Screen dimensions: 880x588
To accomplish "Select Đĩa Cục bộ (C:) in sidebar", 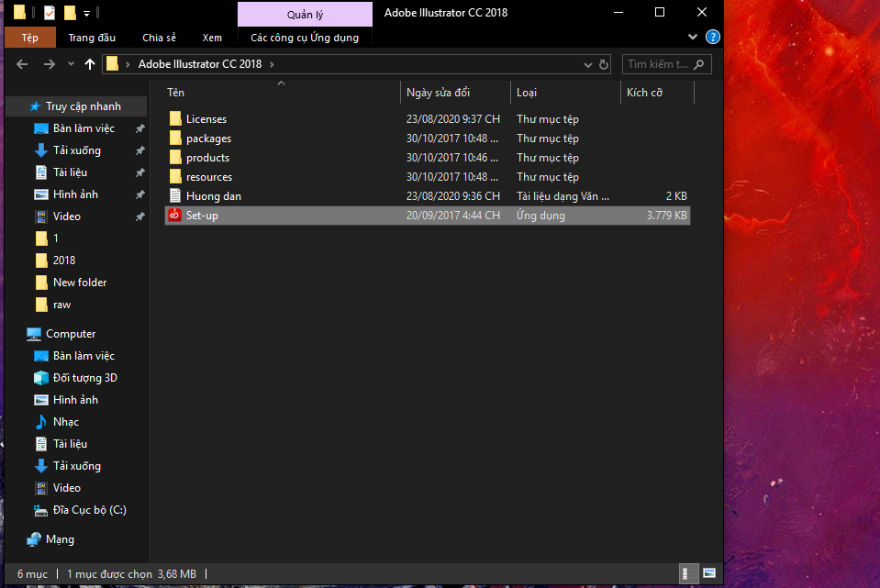I will coord(89,510).
